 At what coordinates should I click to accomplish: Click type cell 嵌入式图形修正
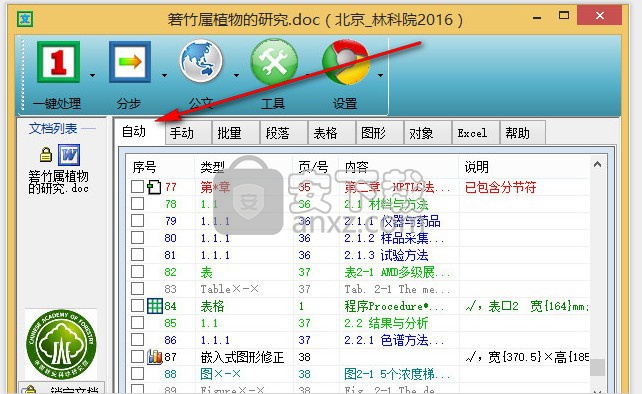coord(242,357)
